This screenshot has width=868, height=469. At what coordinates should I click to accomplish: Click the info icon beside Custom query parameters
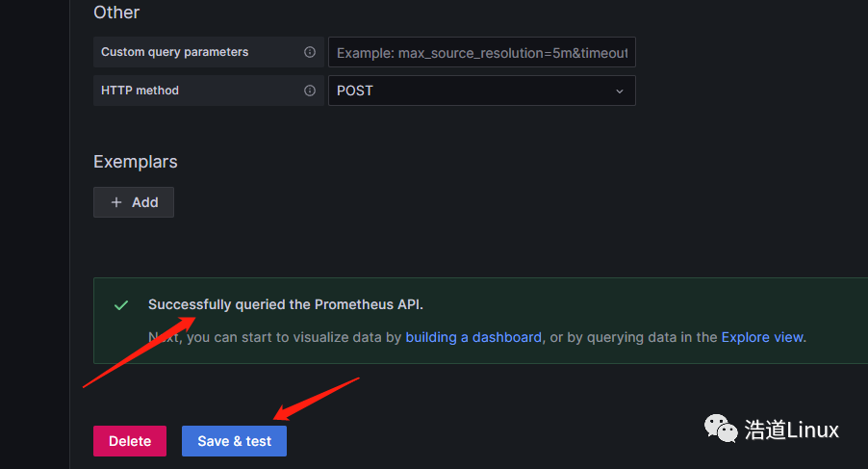coord(310,52)
